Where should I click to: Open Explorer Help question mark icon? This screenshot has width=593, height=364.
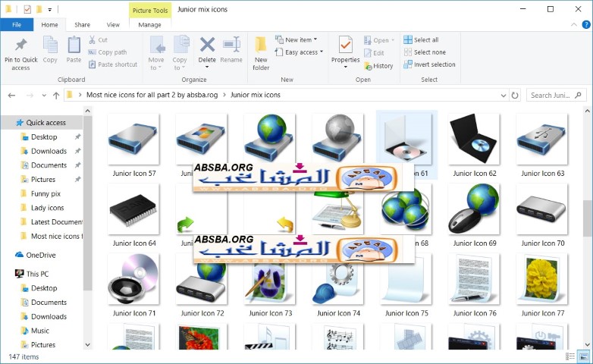(586, 24)
